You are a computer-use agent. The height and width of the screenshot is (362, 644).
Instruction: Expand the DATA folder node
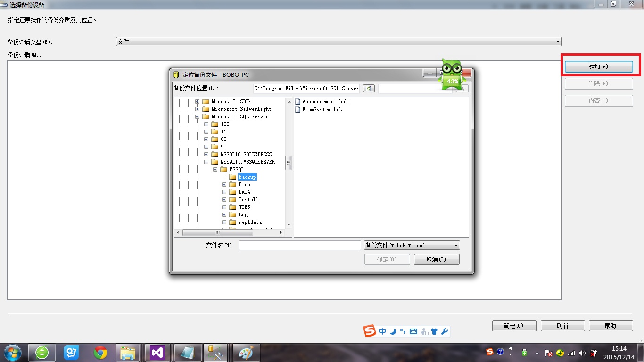[x=224, y=192]
